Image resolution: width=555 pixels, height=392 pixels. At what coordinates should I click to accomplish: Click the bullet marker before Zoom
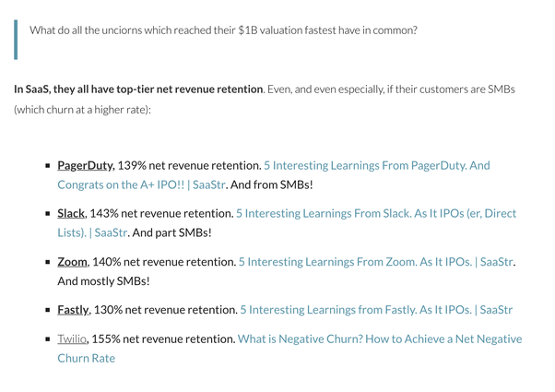tap(47, 263)
